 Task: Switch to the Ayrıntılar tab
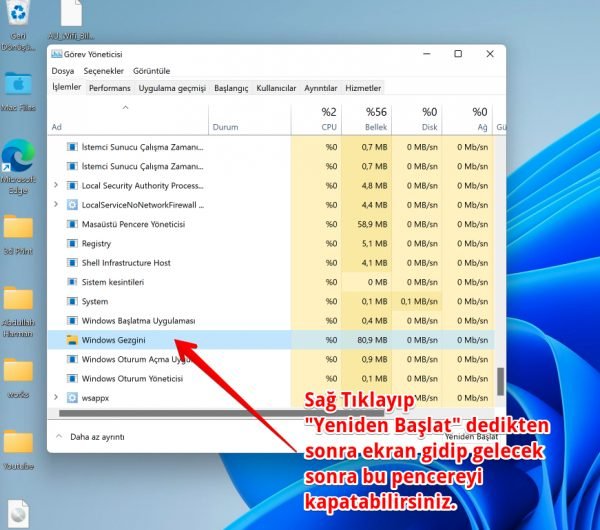(x=321, y=88)
